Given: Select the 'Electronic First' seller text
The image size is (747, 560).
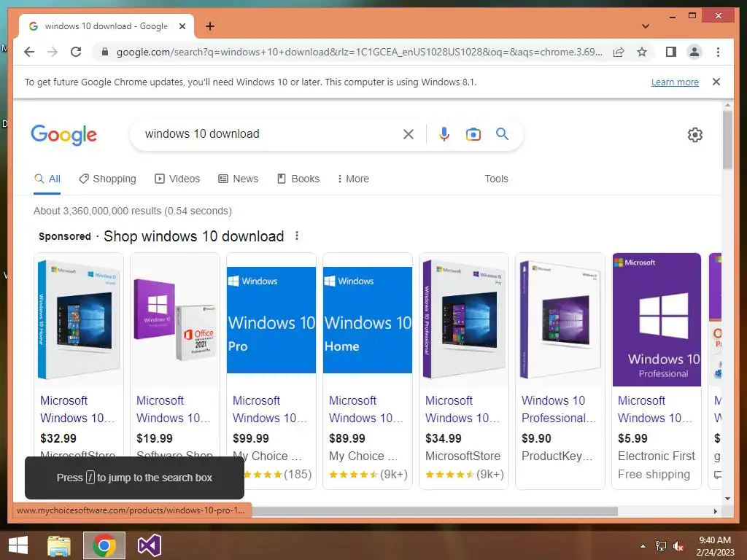Looking at the screenshot, I should (657, 456).
